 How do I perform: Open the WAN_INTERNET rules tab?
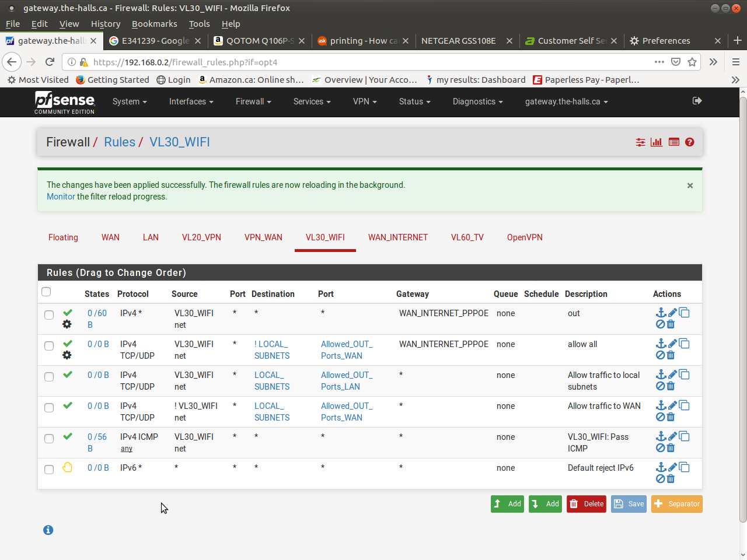[398, 237]
